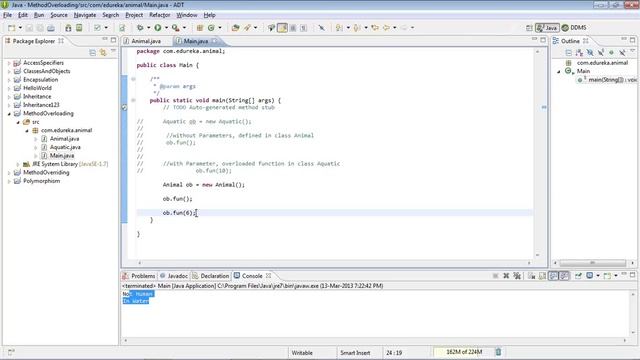Click the Open Perspective icon
Screen dimensions: 640x360
click(529, 28)
